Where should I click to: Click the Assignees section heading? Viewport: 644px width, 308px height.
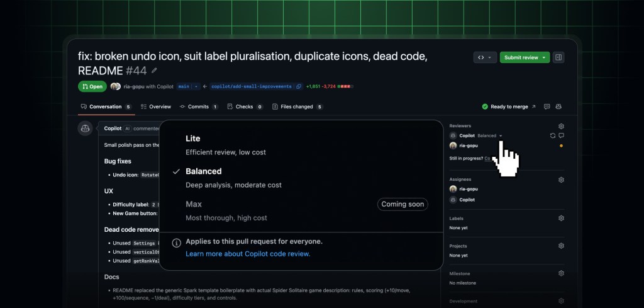pos(460,180)
